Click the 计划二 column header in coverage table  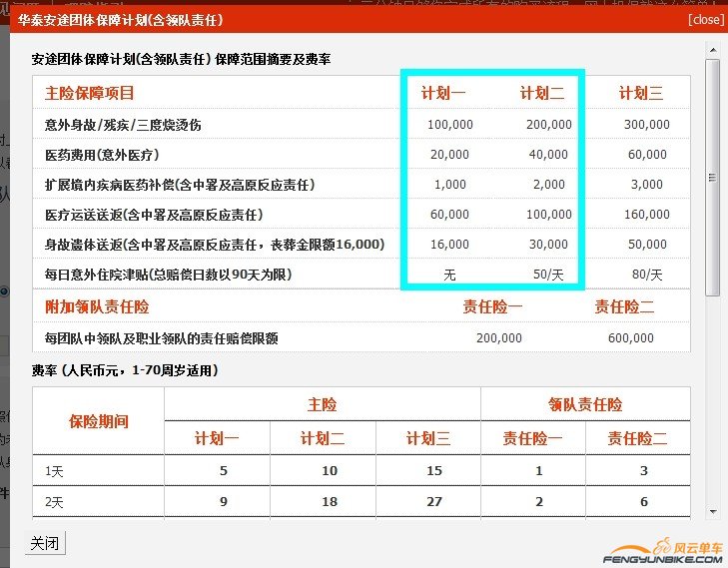click(542, 93)
